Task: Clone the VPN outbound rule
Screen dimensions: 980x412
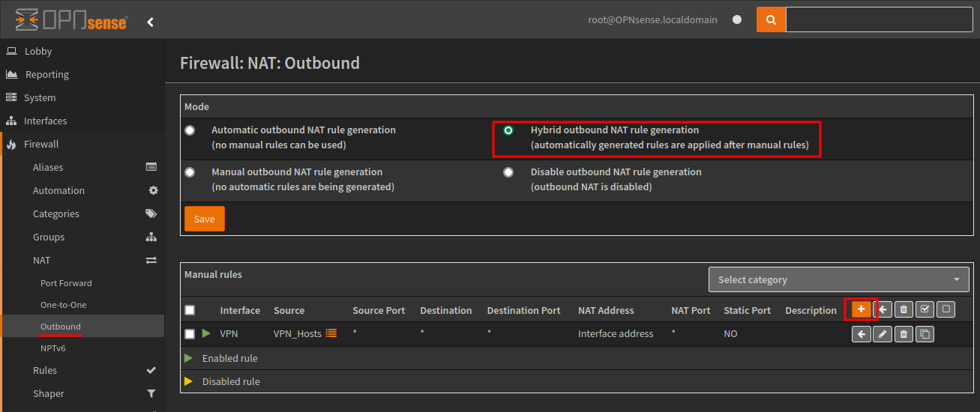Action: (x=925, y=334)
